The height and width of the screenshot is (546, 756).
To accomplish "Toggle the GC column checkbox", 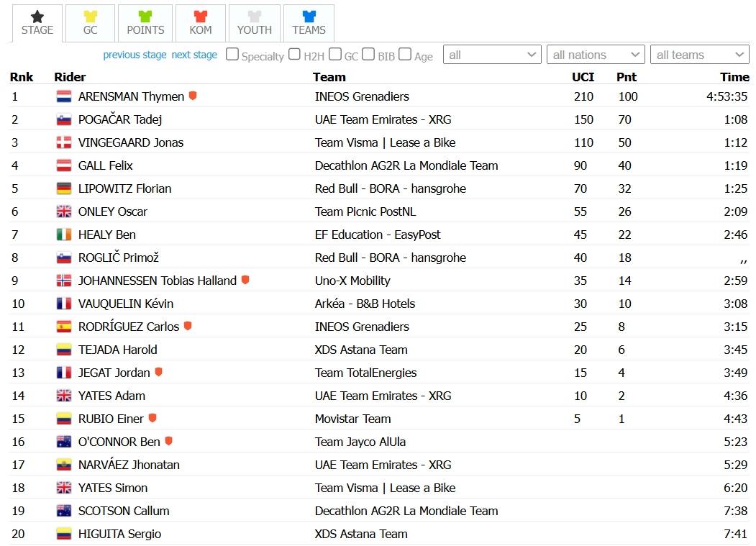I will tap(335, 55).
